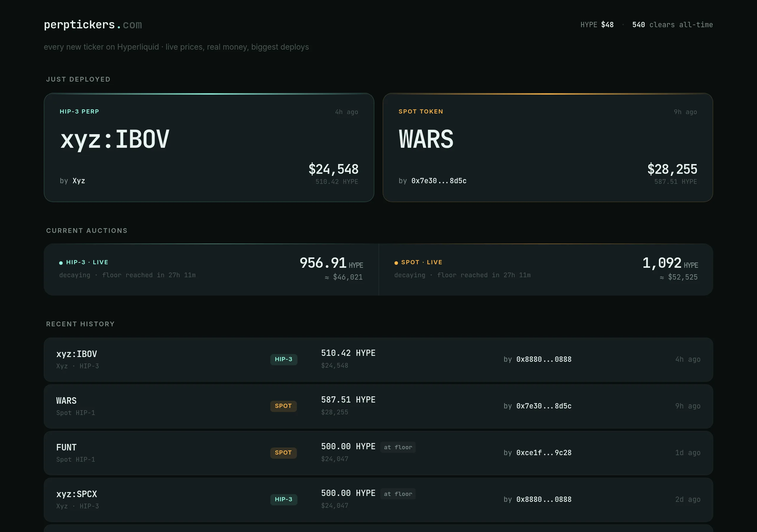
Task: Click the 500.00 HYPE value in the xyz:SPCX row
Action: tap(348, 493)
